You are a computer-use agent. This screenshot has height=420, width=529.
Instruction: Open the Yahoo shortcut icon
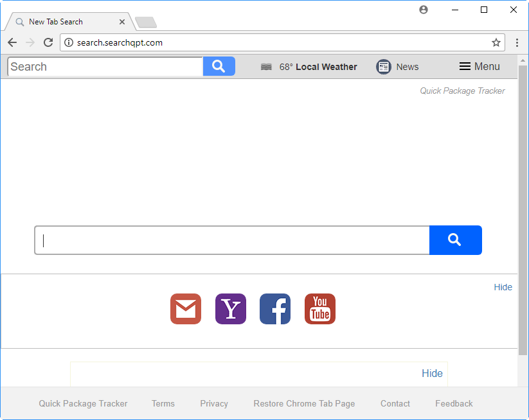(231, 309)
